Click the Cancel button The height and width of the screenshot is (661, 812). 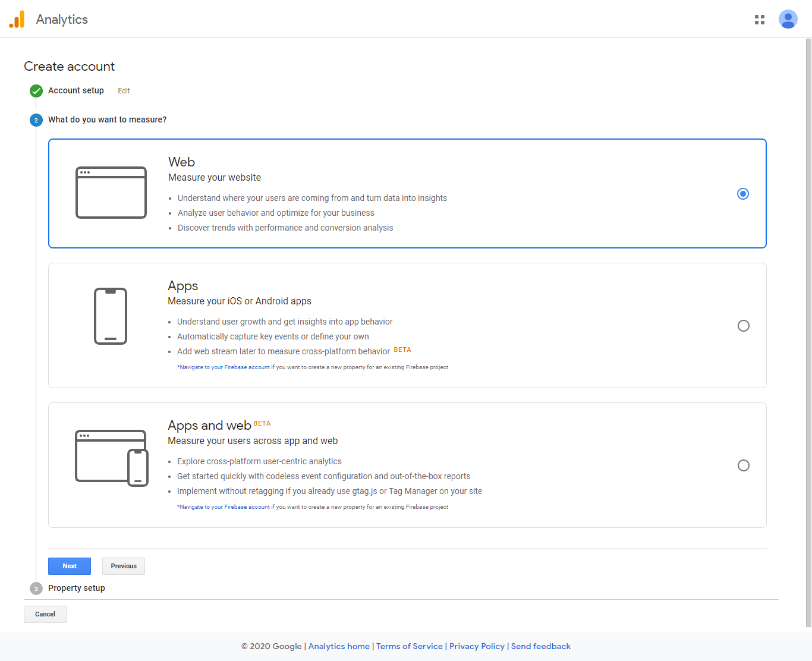(45, 614)
